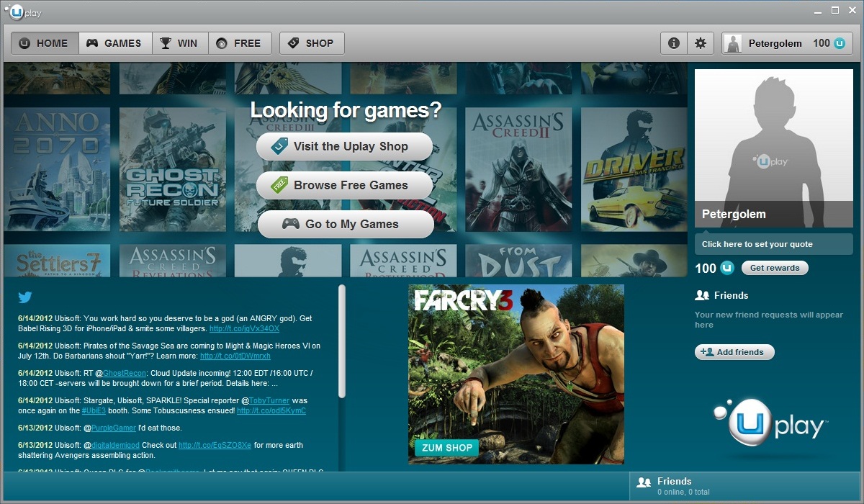
Task: Click the Add friends button
Action: coord(734,352)
